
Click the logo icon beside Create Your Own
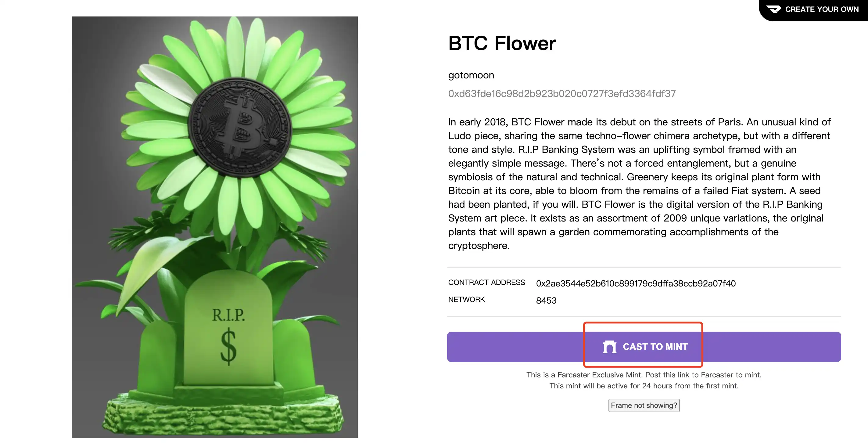[x=773, y=9]
